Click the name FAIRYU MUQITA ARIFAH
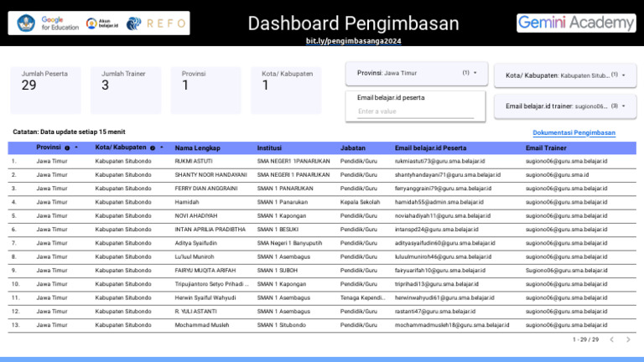Screen dimensions: 644x362 (x=205, y=271)
